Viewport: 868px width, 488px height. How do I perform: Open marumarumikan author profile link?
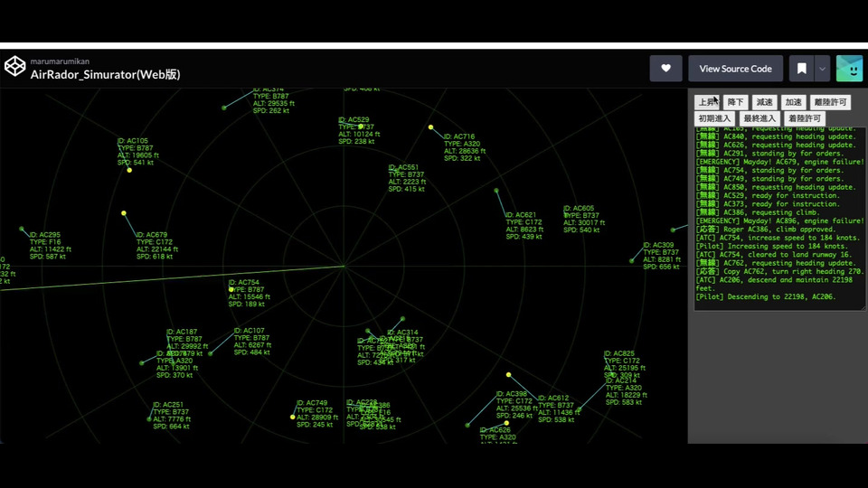tap(60, 61)
